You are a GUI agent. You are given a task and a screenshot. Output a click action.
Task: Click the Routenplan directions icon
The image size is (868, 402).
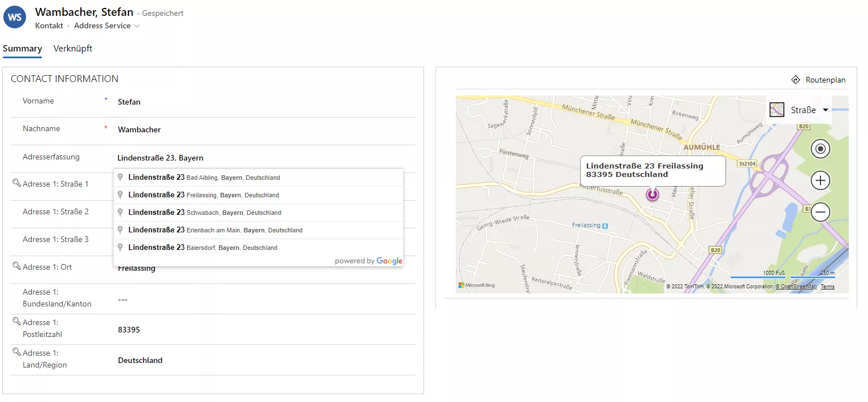(796, 80)
